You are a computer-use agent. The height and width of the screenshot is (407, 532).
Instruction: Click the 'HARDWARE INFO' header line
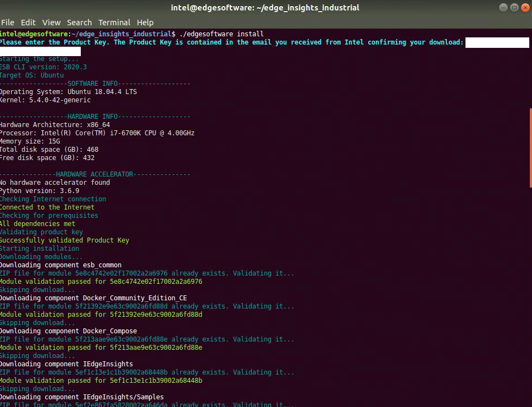95,117
